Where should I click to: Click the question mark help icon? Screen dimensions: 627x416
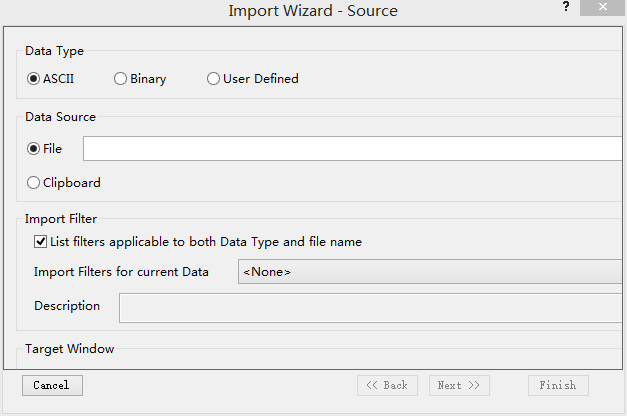[x=566, y=7]
